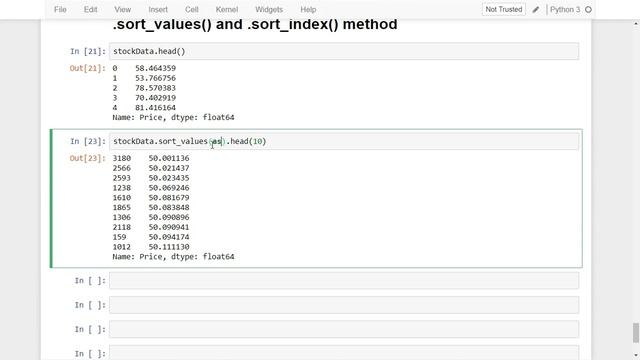Screen dimensions: 640x360
Task: Click the Python 3 kernel name
Action: coord(565,9)
